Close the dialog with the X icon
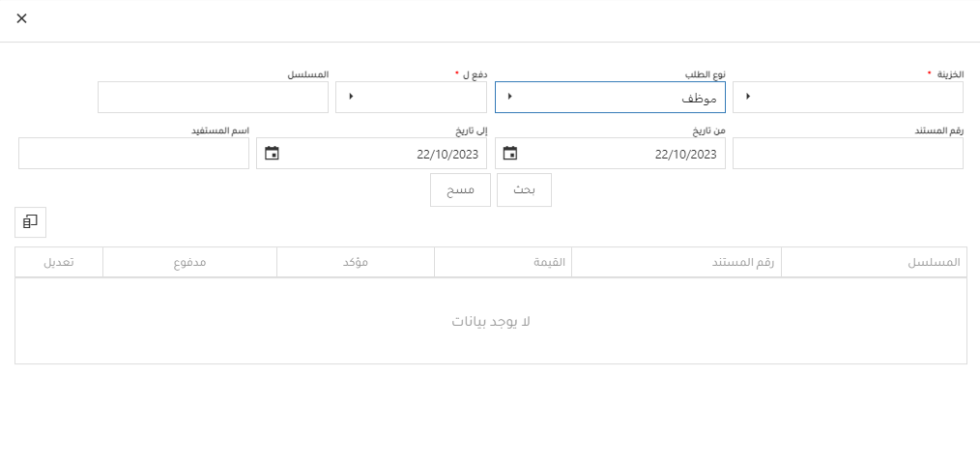Viewport: 980px width, 462px height. [x=21, y=18]
